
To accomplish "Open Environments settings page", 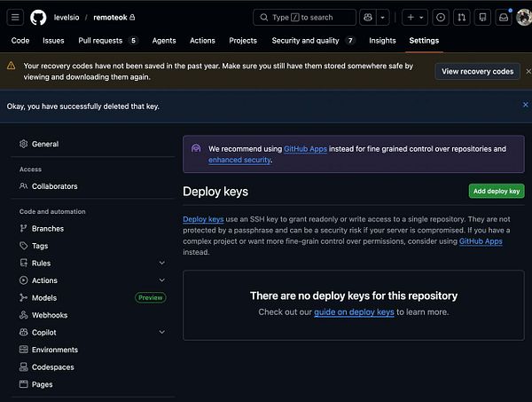I will click(55, 350).
